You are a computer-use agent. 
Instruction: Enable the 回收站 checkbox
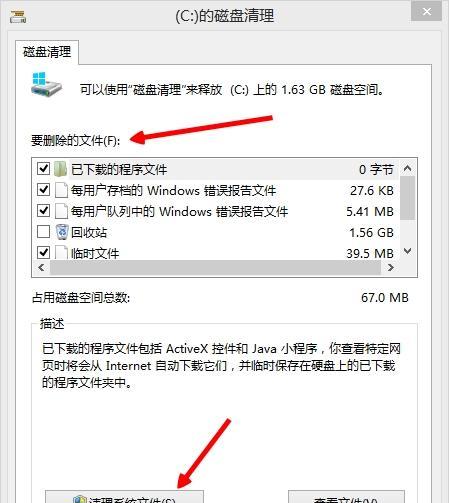pos(43,232)
